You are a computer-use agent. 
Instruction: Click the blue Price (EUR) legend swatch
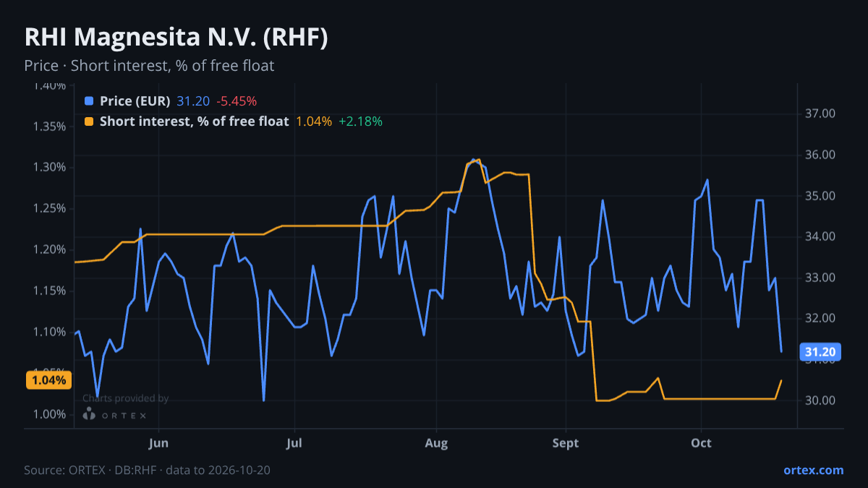(89, 101)
